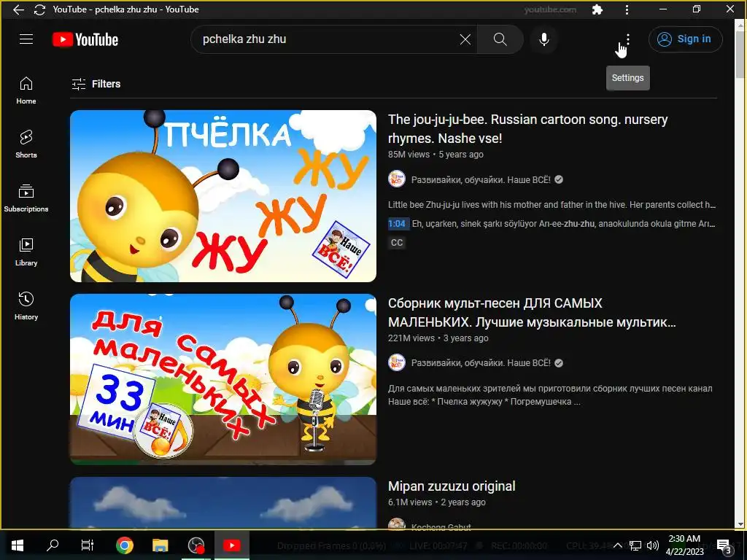Image resolution: width=747 pixels, height=560 pixels.
Task: Open the volume tray icon
Action: 653,545
